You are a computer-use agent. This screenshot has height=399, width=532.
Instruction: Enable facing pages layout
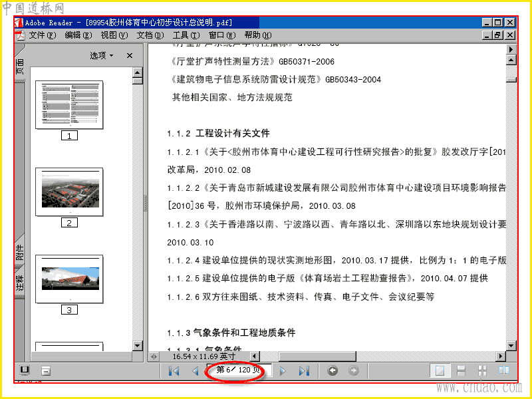[504, 370]
